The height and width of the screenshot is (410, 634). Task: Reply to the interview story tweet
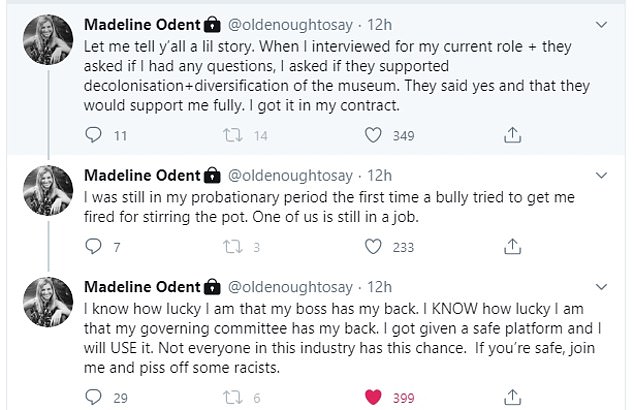coord(94,133)
